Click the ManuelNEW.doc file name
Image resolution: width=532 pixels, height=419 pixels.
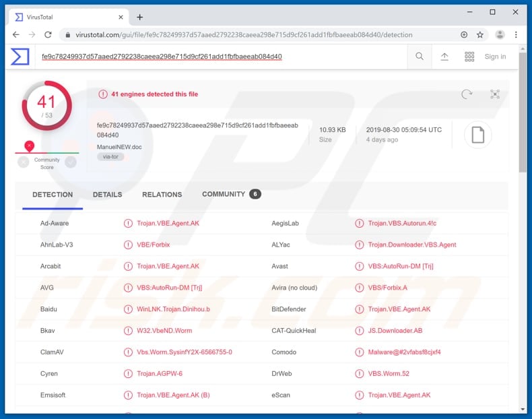[x=119, y=147]
